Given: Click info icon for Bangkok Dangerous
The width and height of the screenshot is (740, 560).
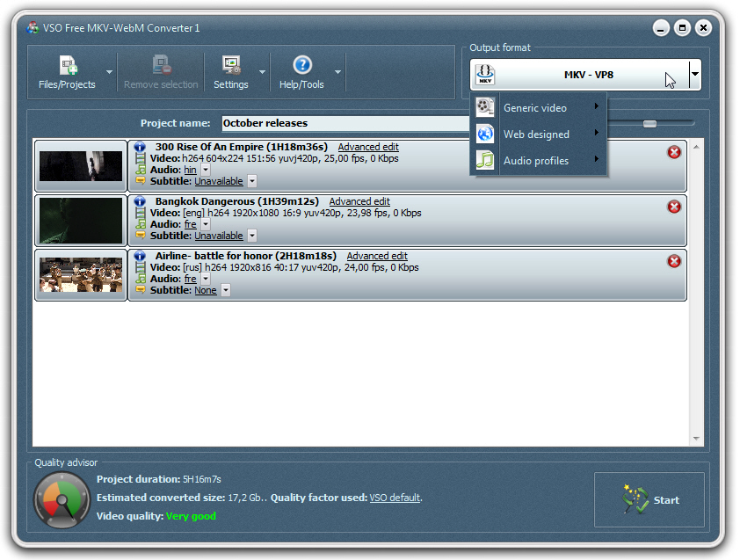Looking at the screenshot, I should pyautogui.click(x=140, y=201).
